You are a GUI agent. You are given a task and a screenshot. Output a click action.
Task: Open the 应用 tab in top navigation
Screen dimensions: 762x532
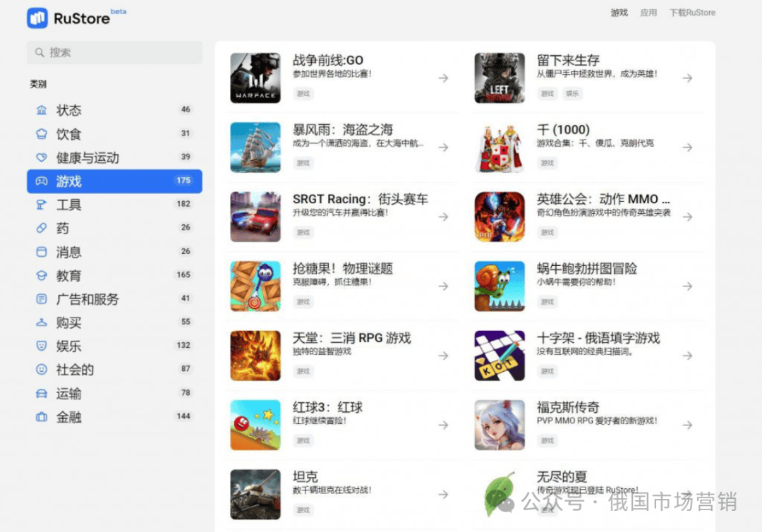click(x=648, y=13)
